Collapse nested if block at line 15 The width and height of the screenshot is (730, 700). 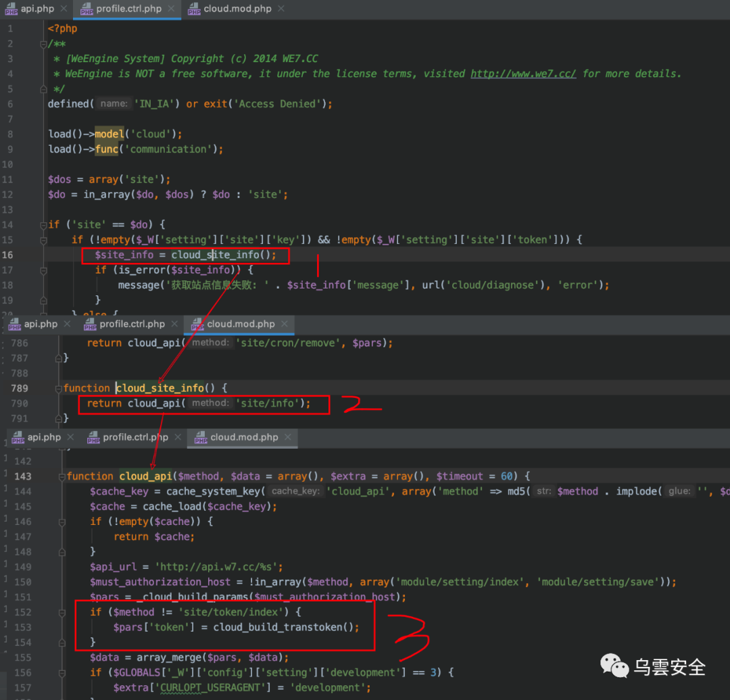[43, 240]
